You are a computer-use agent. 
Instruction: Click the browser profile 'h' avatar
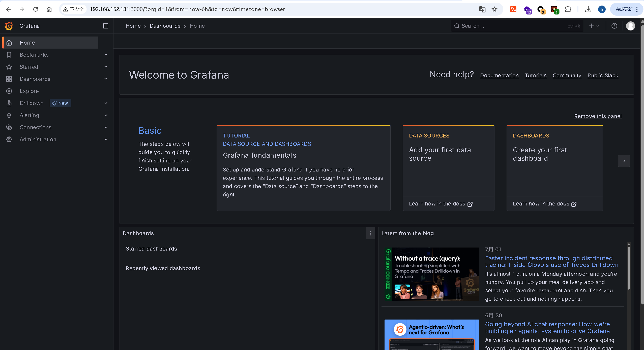point(602,9)
